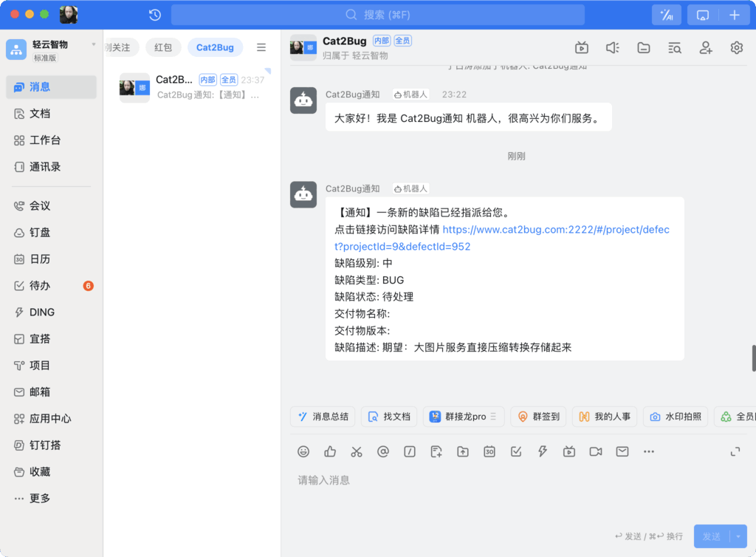Open the Cat2Bug conversation in list
Viewport: 756px width, 557px height.
pos(193,87)
